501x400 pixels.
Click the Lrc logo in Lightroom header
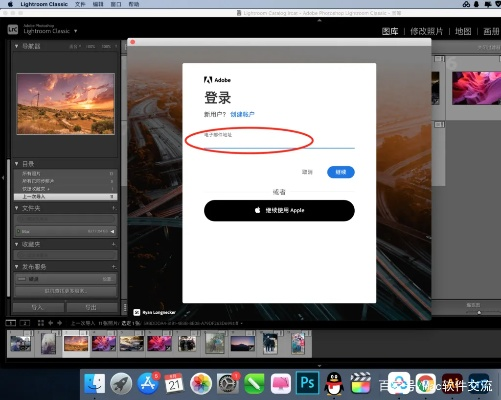13,30
